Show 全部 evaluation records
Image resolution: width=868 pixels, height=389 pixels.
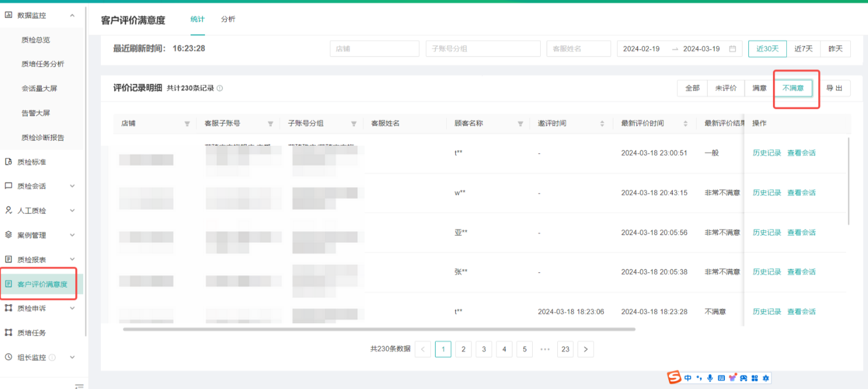coord(692,88)
